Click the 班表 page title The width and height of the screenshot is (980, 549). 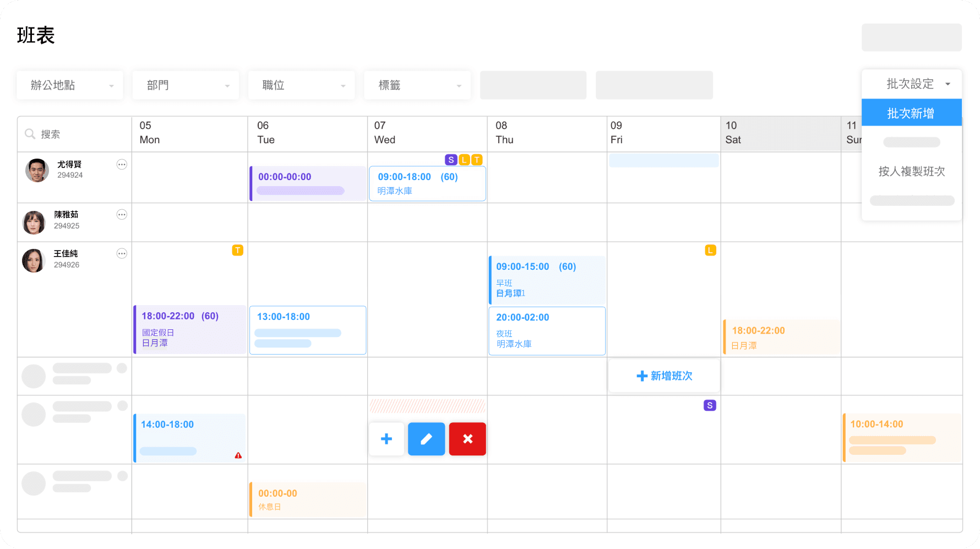point(36,35)
